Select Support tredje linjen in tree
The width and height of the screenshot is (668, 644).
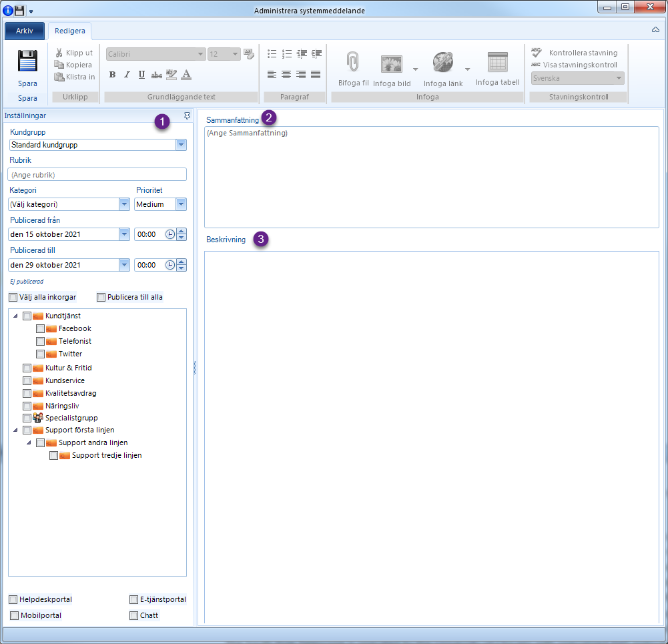point(107,455)
